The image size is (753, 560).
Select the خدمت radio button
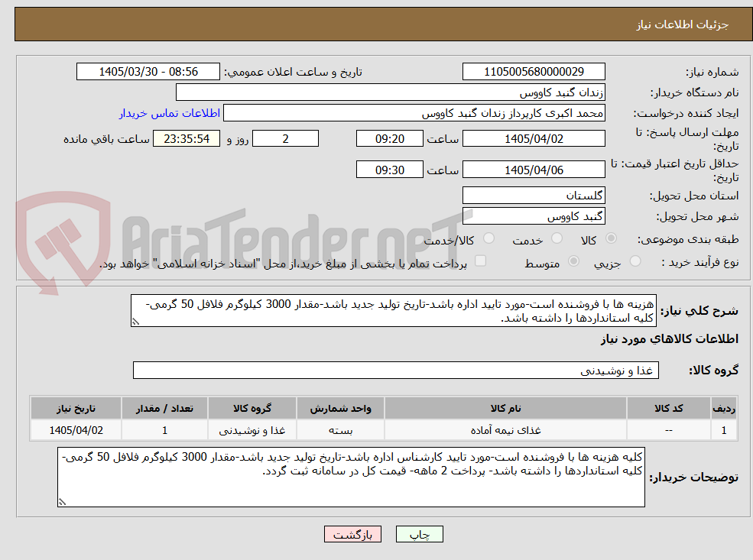tap(557, 238)
